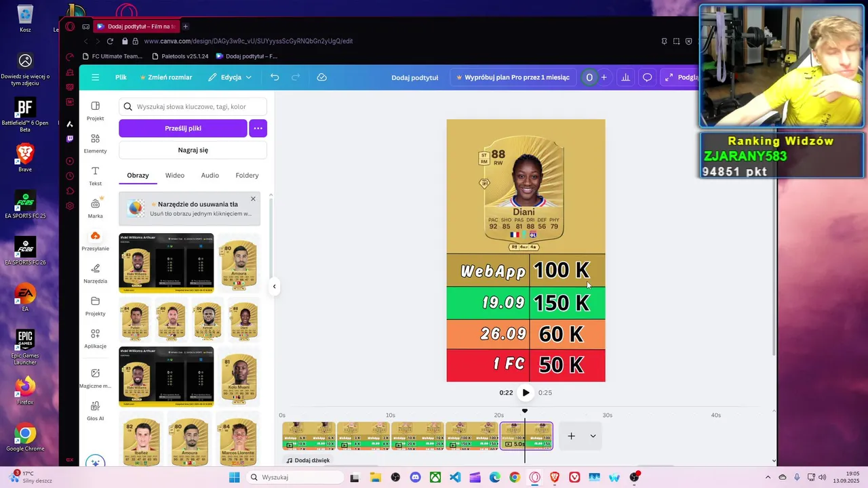868x488 pixels.
Task: Collapse the side panel with arrow handle
Action: (x=274, y=286)
